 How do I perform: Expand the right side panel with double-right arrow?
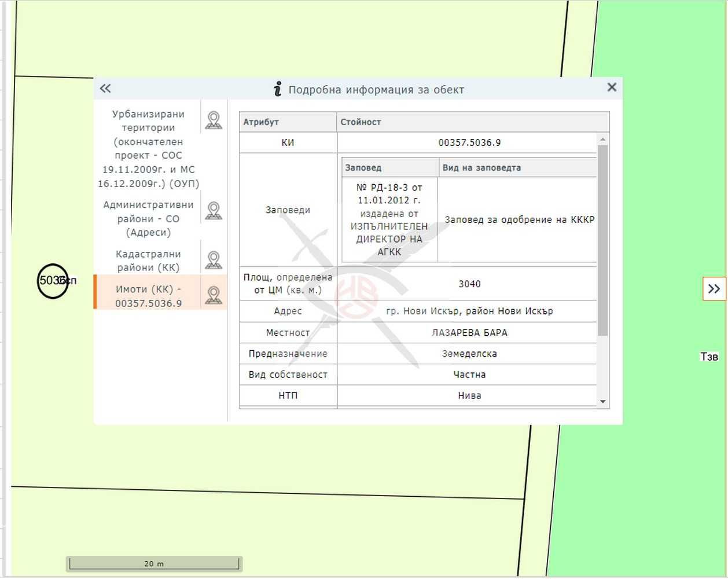tap(714, 289)
